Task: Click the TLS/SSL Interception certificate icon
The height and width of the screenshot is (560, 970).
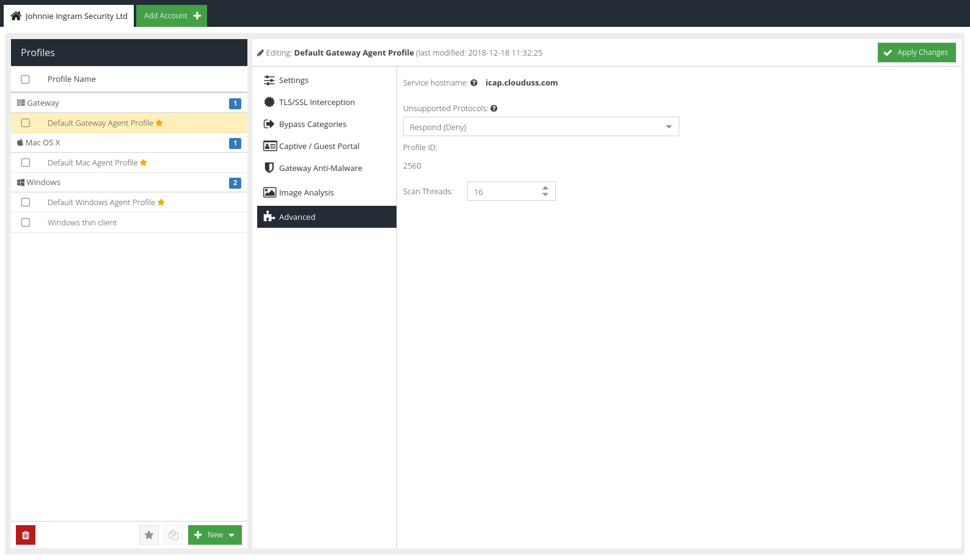Action: (x=269, y=102)
